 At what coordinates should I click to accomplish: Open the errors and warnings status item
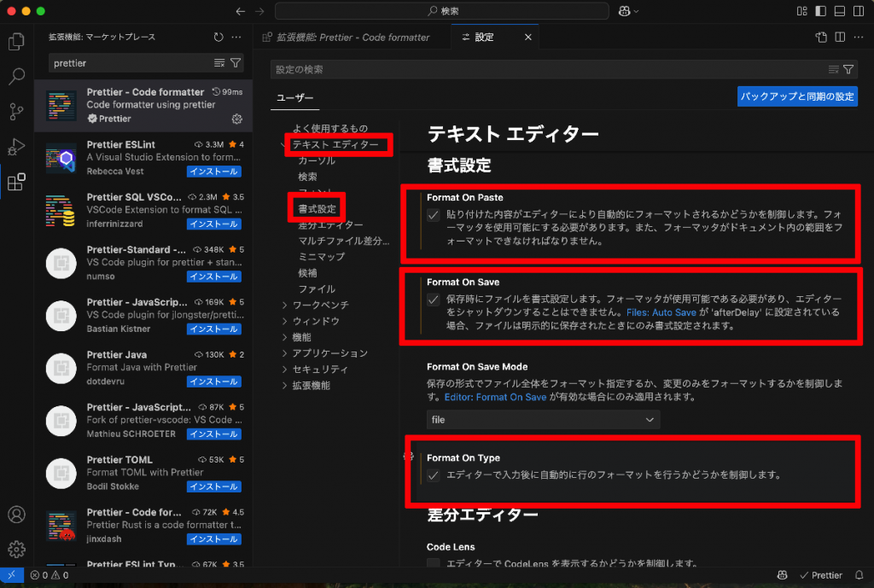(x=49, y=575)
